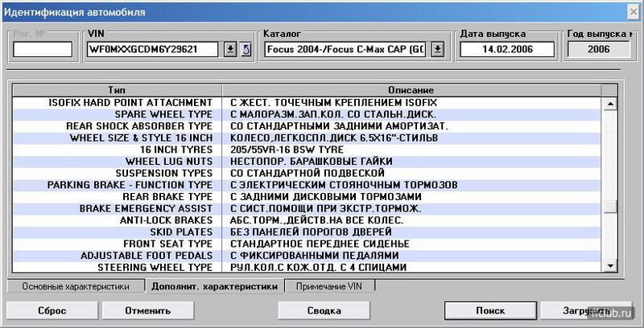Select the Каталог Focus 2004- combo box

pyautogui.click(x=354, y=50)
